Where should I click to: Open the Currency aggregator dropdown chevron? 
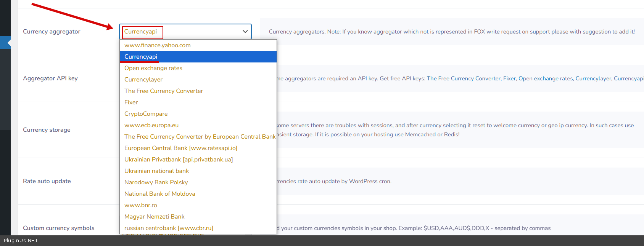coord(245,32)
